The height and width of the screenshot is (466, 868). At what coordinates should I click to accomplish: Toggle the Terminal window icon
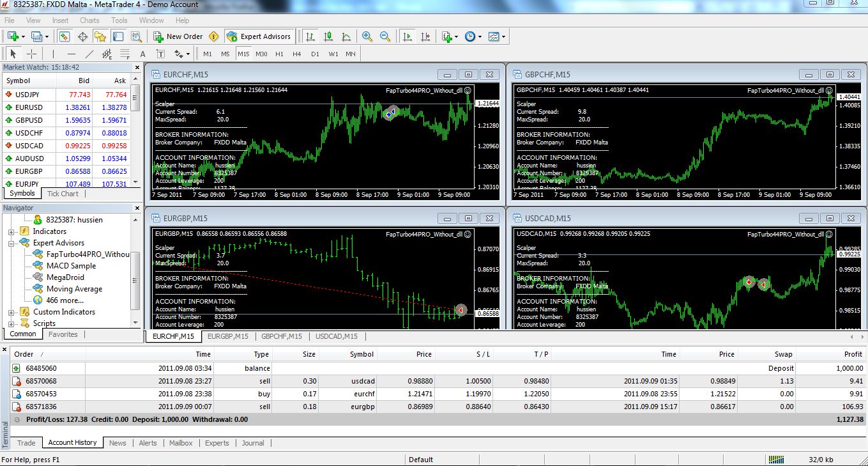pos(119,36)
